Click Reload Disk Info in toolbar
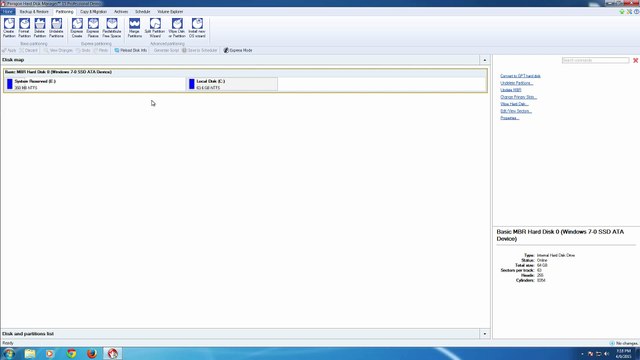This screenshot has width=640, height=360. tap(131, 50)
